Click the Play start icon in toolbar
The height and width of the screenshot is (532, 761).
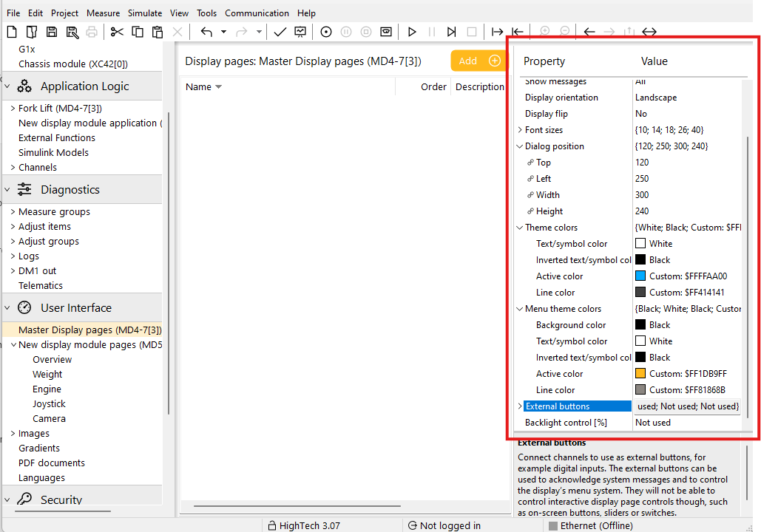click(x=412, y=32)
